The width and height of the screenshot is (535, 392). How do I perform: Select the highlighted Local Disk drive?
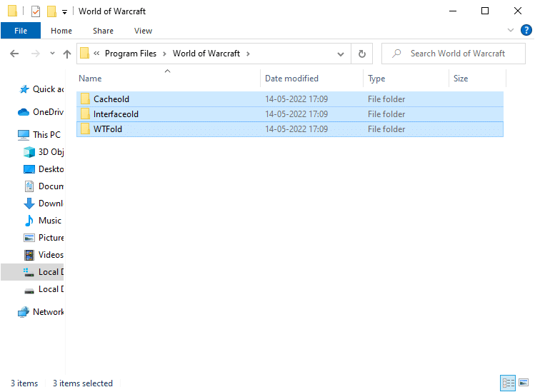32,272
